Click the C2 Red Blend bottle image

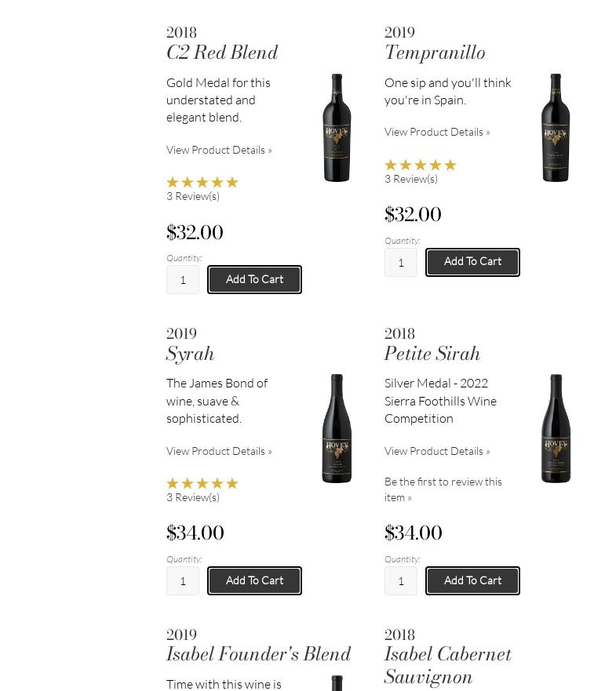coord(337,128)
